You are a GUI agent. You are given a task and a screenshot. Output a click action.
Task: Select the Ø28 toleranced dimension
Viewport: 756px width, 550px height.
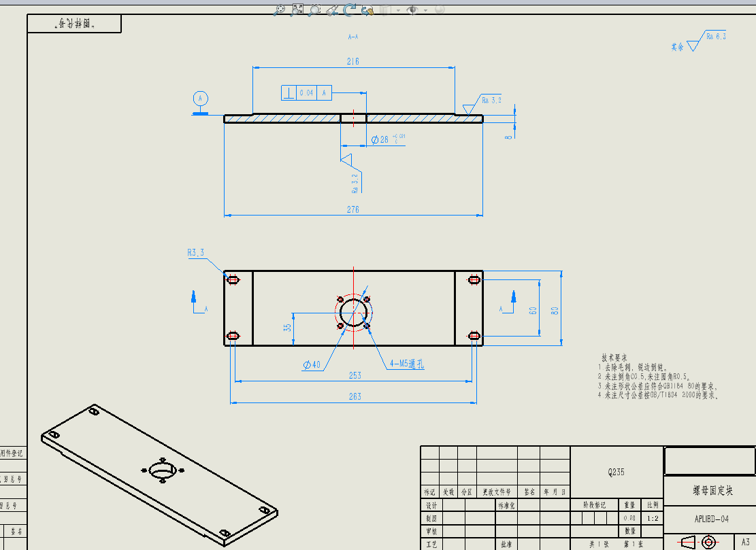[388, 139]
